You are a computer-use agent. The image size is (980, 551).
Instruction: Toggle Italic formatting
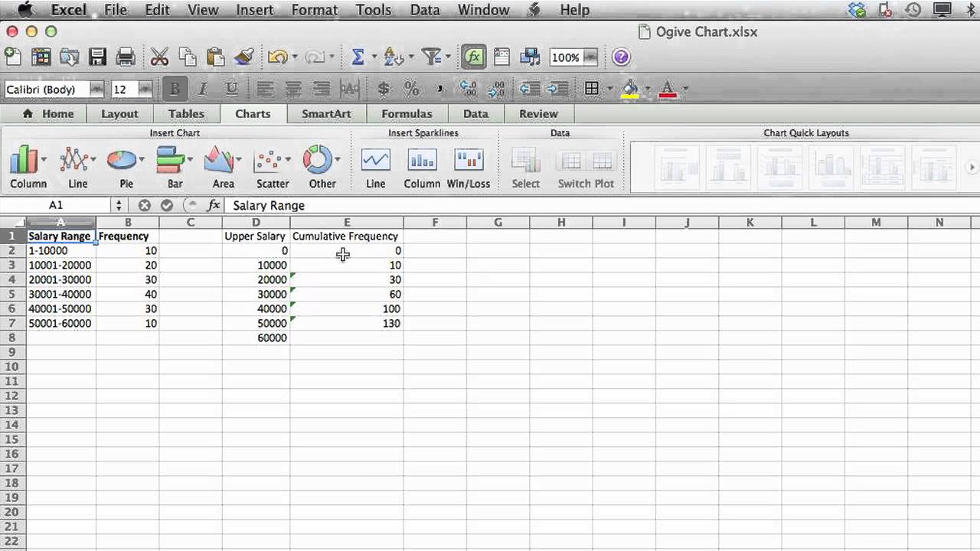(x=203, y=90)
